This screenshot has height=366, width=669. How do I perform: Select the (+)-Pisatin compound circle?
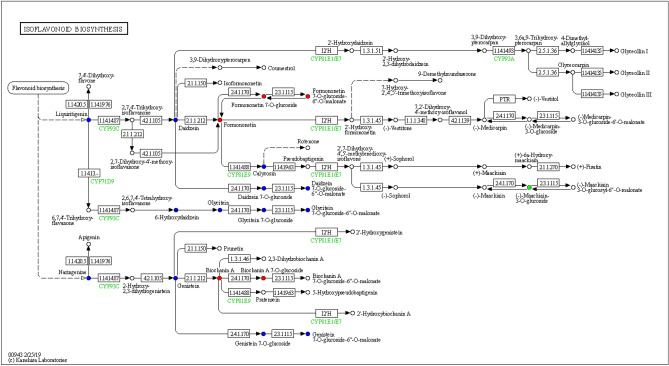pos(573,166)
